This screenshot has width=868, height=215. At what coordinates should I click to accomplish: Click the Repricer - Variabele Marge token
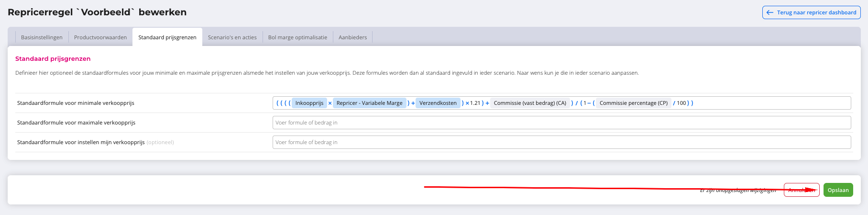click(369, 103)
